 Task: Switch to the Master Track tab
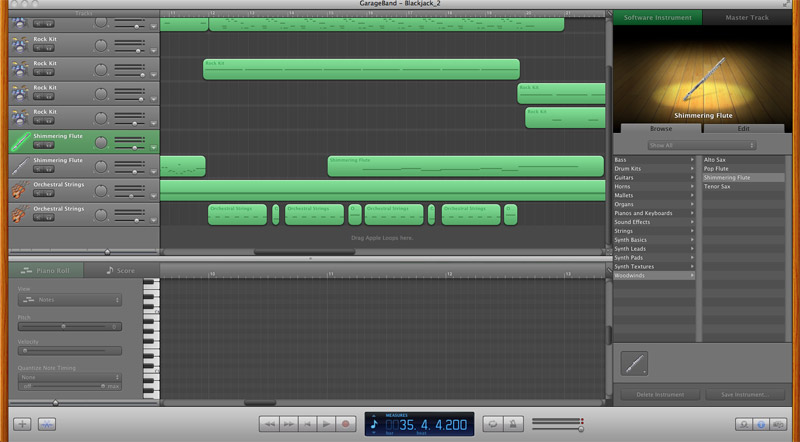747,17
